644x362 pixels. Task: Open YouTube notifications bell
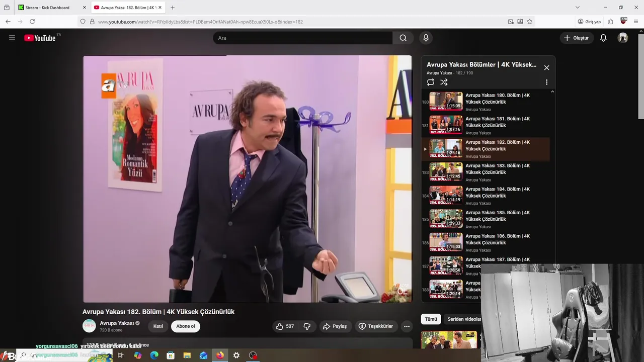[x=603, y=38]
